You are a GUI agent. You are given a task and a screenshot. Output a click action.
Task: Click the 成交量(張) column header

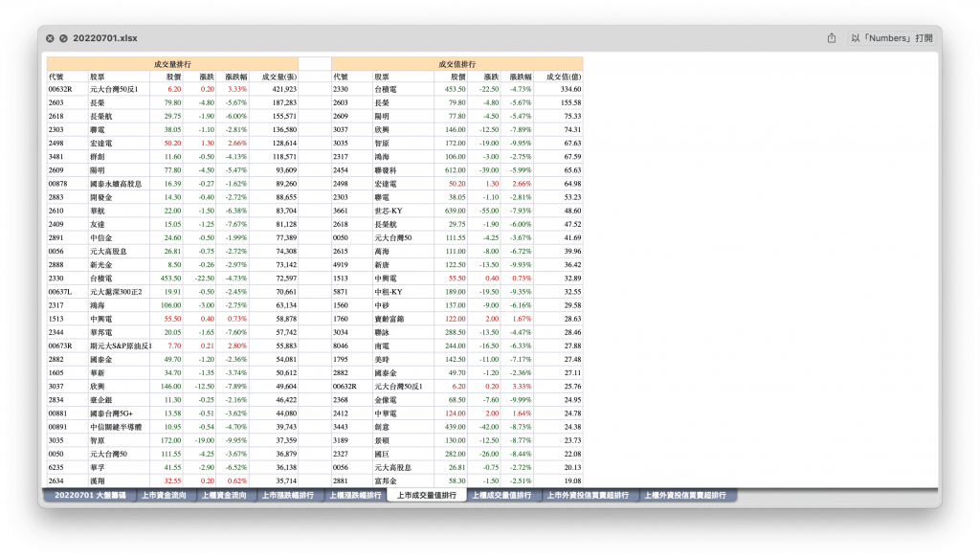[274, 77]
